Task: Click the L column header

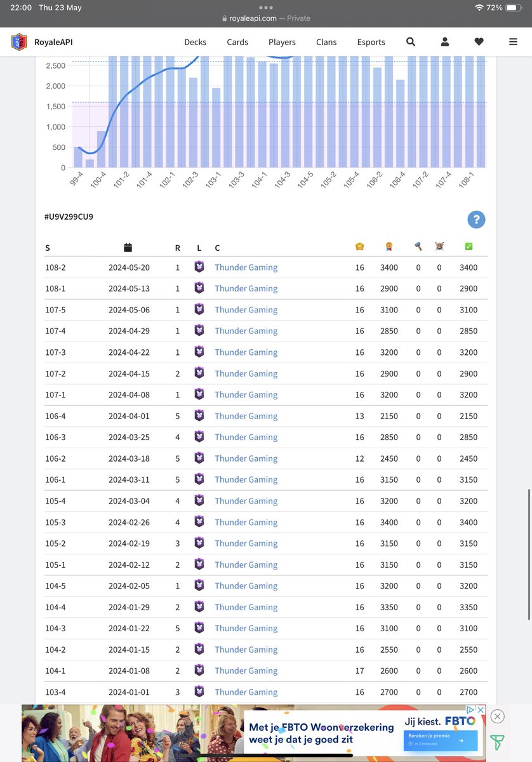Action: click(199, 248)
